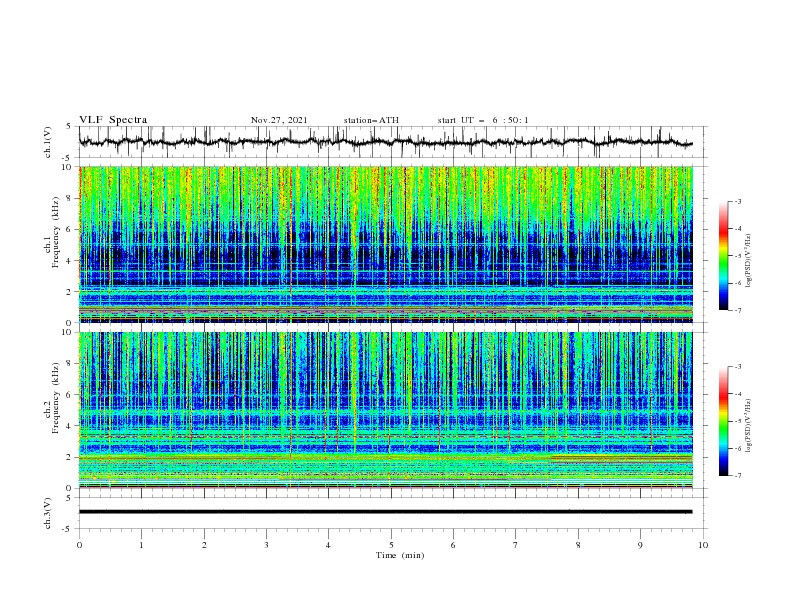The image size is (792, 612).
Task: Click time axis tick label '3'
Action: coord(266,545)
